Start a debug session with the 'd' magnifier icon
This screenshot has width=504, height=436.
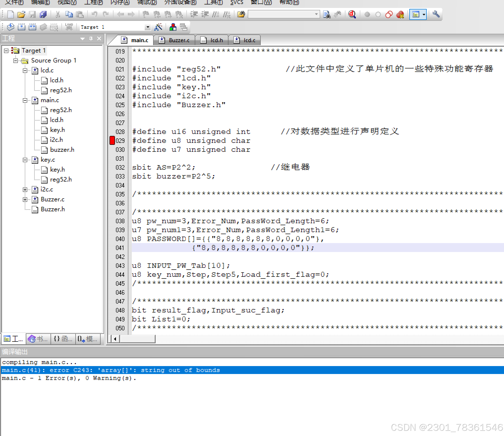[x=352, y=14]
